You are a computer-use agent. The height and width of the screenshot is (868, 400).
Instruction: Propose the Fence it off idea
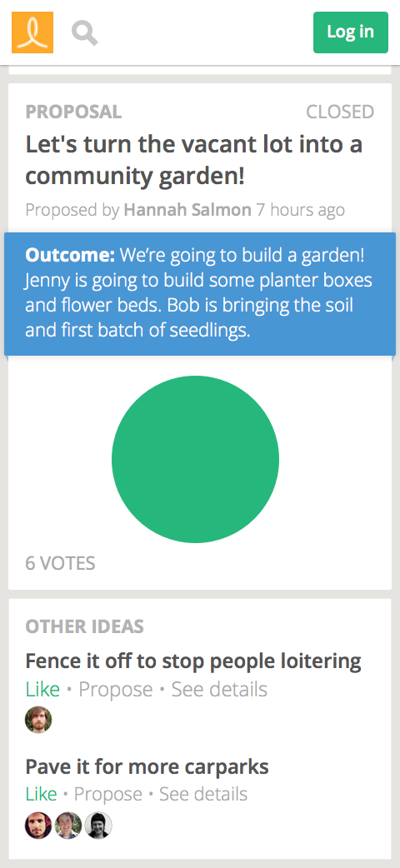click(x=115, y=689)
